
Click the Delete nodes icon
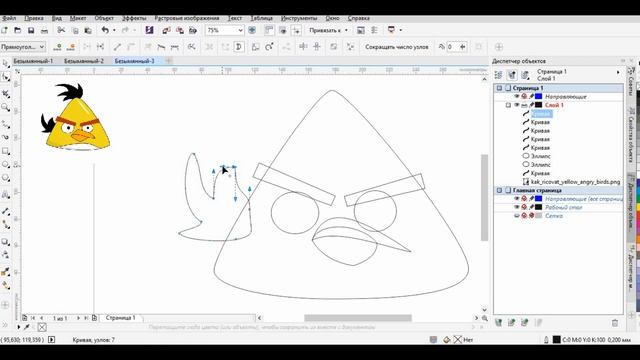(71, 47)
